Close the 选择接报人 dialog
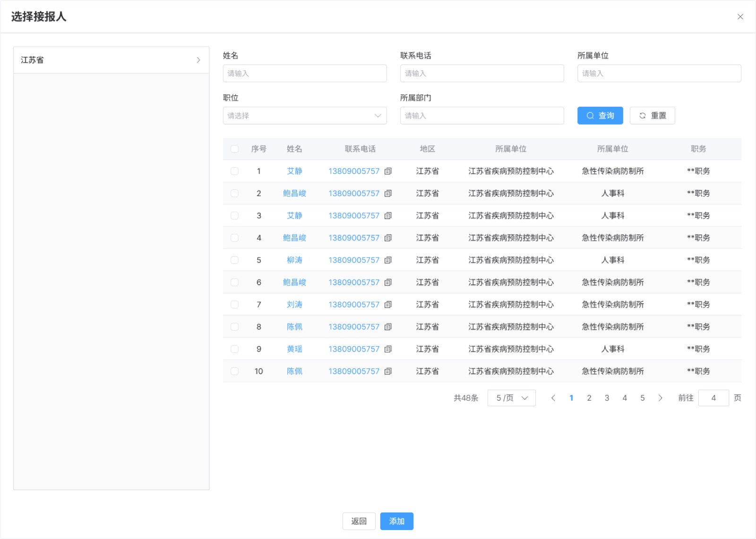The width and height of the screenshot is (756, 539). [740, 17]
